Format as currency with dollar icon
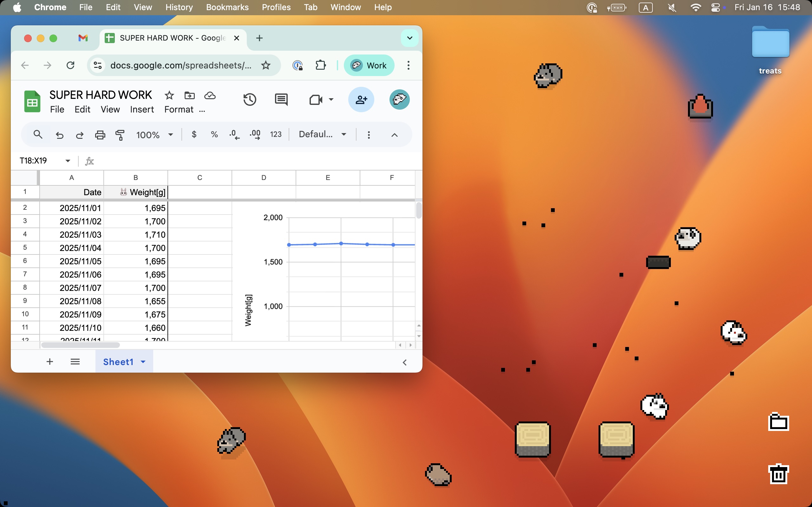Screen dimensions: 812x507 tap(194, 134)
